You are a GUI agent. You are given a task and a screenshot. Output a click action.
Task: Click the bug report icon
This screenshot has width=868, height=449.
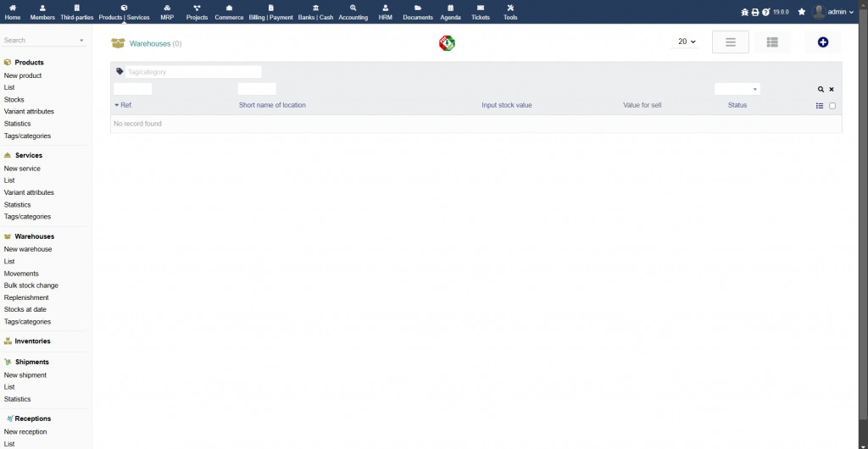click(744, 12)
